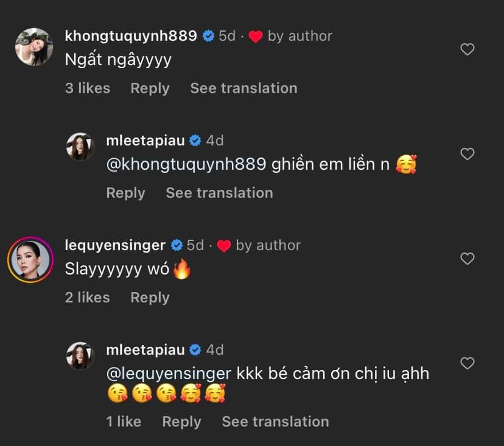Go to lequyensinger's username link
The width and height of the screenshot is (504, 446).
coord(115,245)
